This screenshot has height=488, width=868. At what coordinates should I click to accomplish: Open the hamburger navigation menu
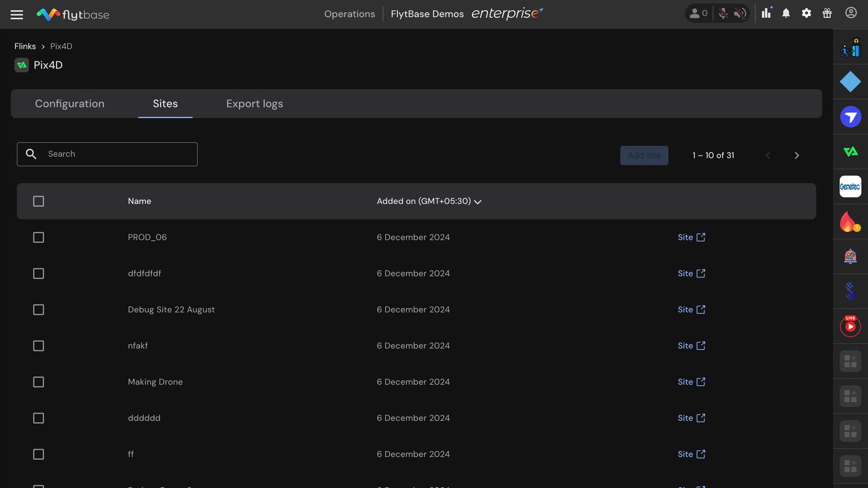(17, 15)
